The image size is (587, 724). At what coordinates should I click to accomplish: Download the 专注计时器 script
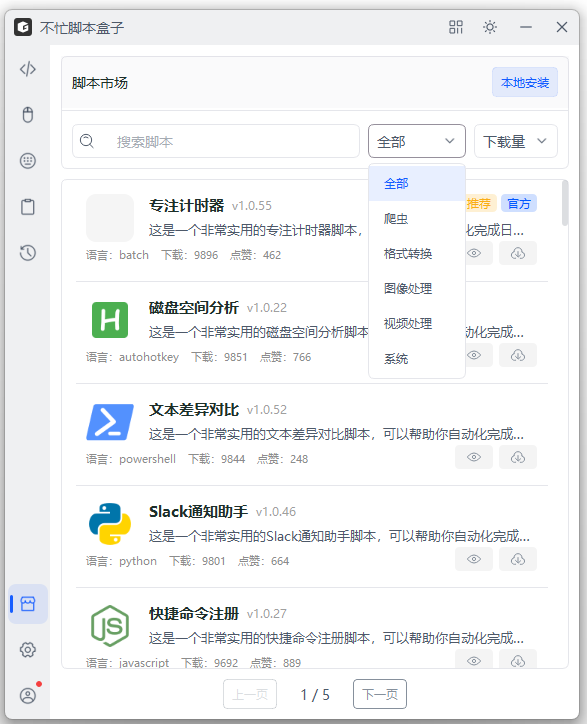(x=518, y=253)
